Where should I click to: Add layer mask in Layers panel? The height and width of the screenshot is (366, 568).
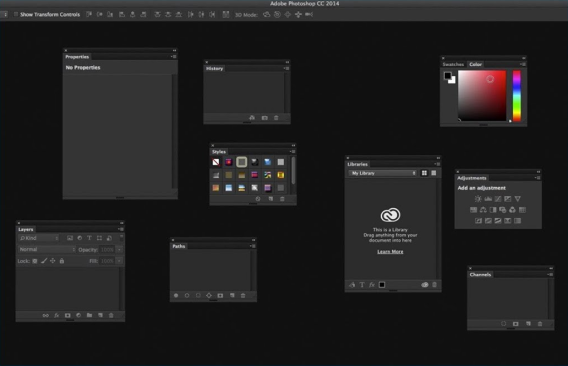68,315
